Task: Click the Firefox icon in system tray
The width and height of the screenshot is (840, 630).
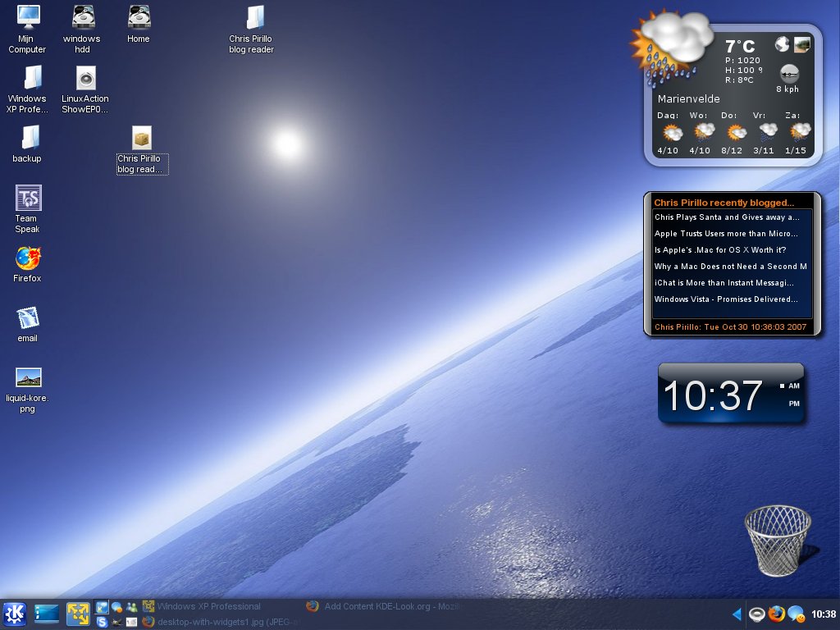Action: (x=776, y=614)
